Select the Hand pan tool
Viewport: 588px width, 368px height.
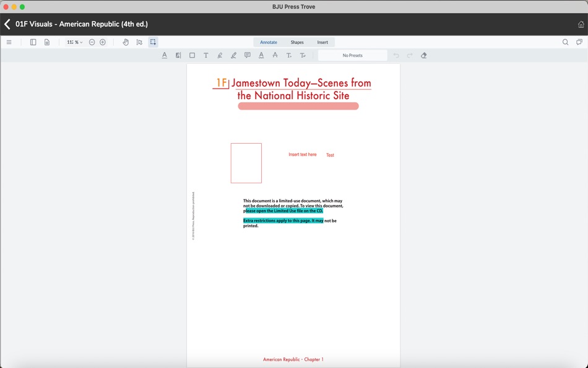coord(126,42)
